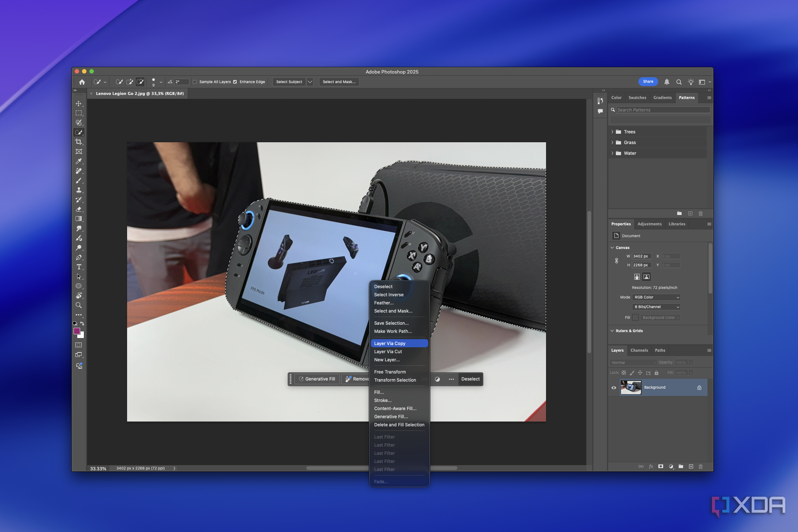Pick the Ellipse shape tool
Viewport: 798px width, 532px height.
79,286
